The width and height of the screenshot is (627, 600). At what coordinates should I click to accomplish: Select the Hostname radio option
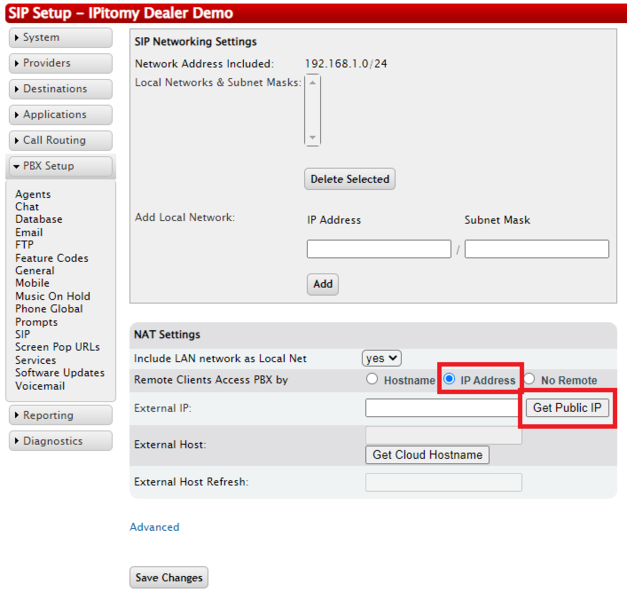click(x=373, y=380)
